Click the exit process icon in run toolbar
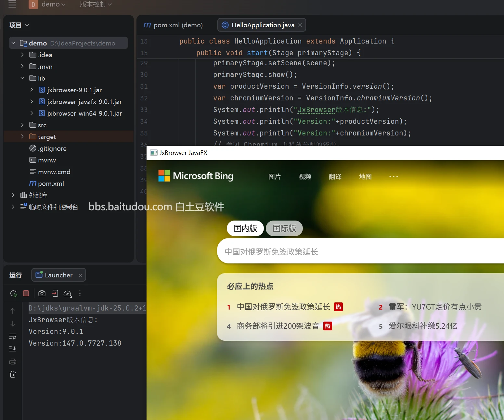The image size is (504, 420). [x=55, y=294]
